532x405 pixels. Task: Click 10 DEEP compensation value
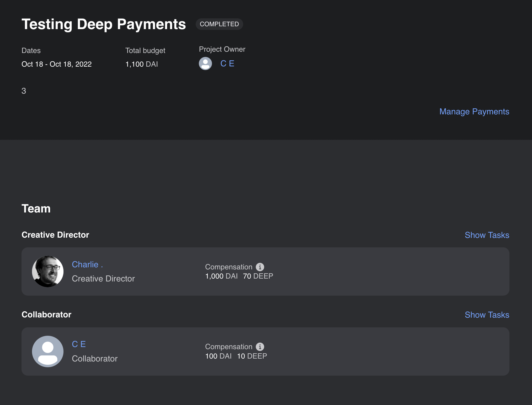pyautogui.click(x=252, y=356)
